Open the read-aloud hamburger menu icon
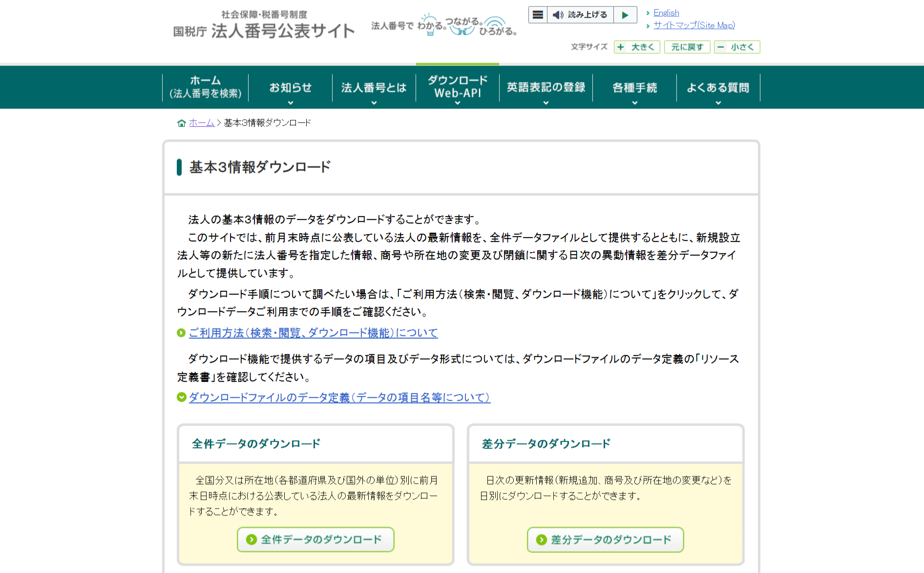Image resolution: width=924 pixels, height=573 pixels. 538,15
